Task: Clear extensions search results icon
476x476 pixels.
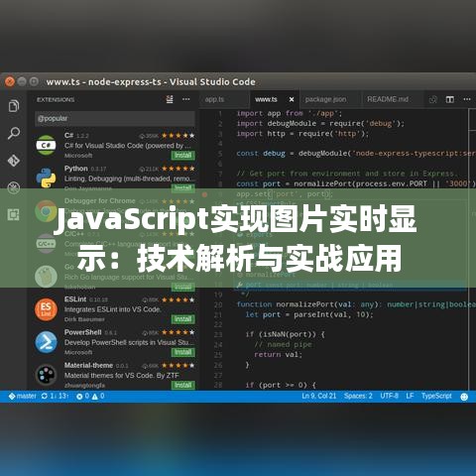Action: [x=170, y=99]
